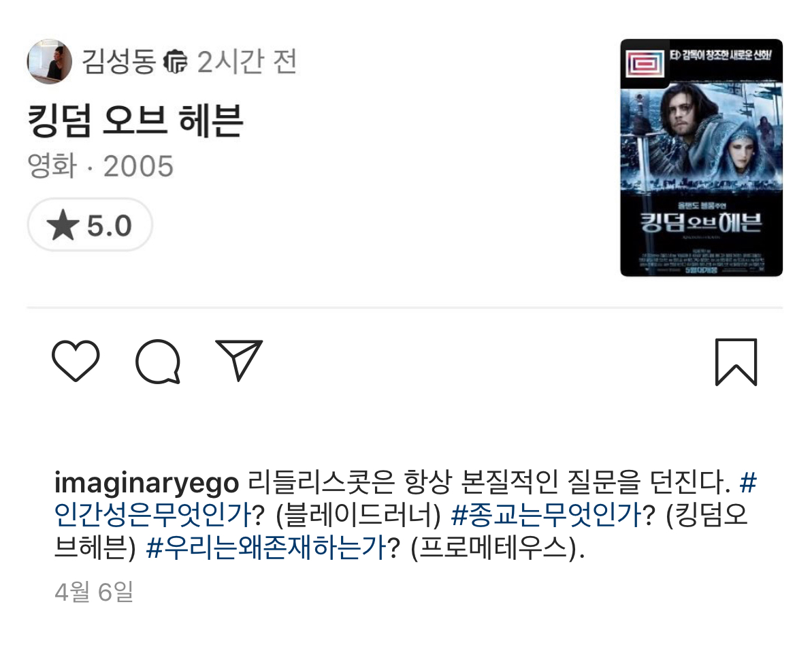812x662 pixels.
Task: Open the 김성동 username
Action: 119,62
